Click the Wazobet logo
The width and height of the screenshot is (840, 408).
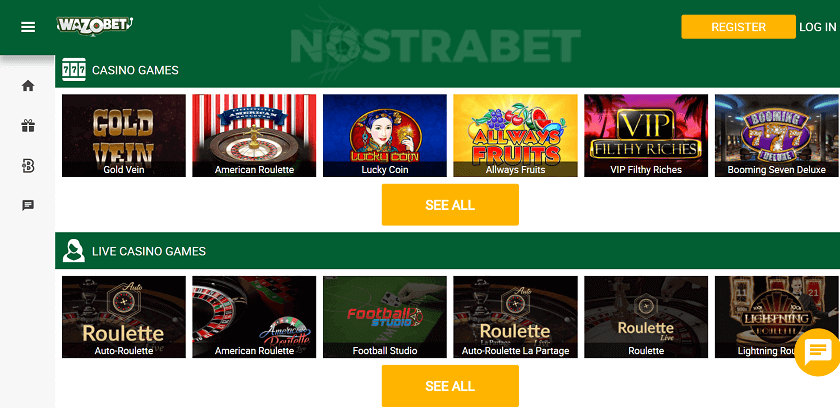(x=95, y=26)
